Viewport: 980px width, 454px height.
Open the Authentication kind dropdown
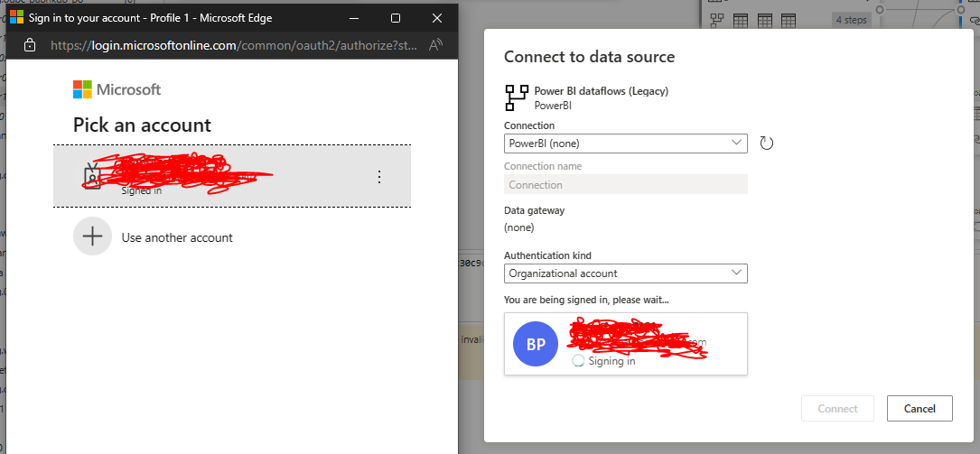(x=626, y=273)
